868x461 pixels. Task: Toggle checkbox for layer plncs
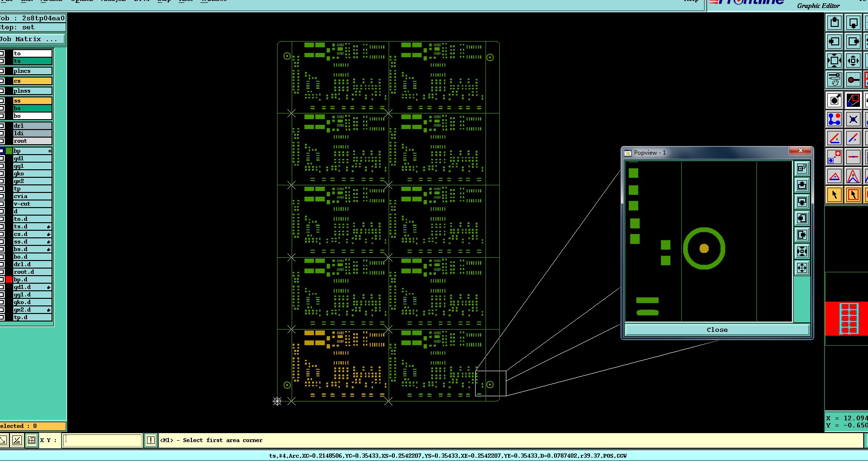click(x=2, y=71)
